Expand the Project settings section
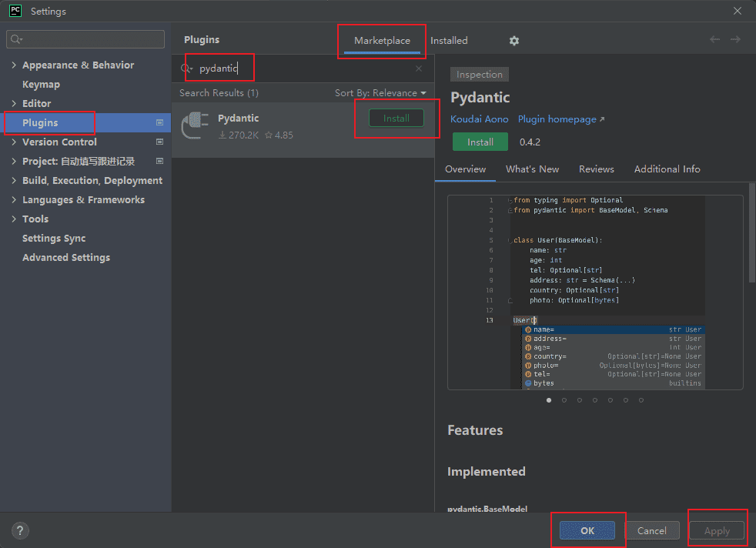The height and width of the screenshot is (548, 756). click(14, 162)
